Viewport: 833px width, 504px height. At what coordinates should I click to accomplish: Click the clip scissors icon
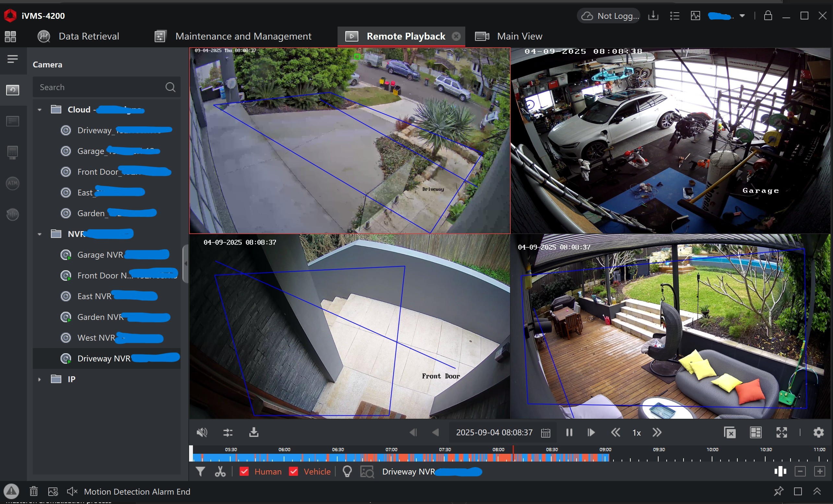pos(220,472)
